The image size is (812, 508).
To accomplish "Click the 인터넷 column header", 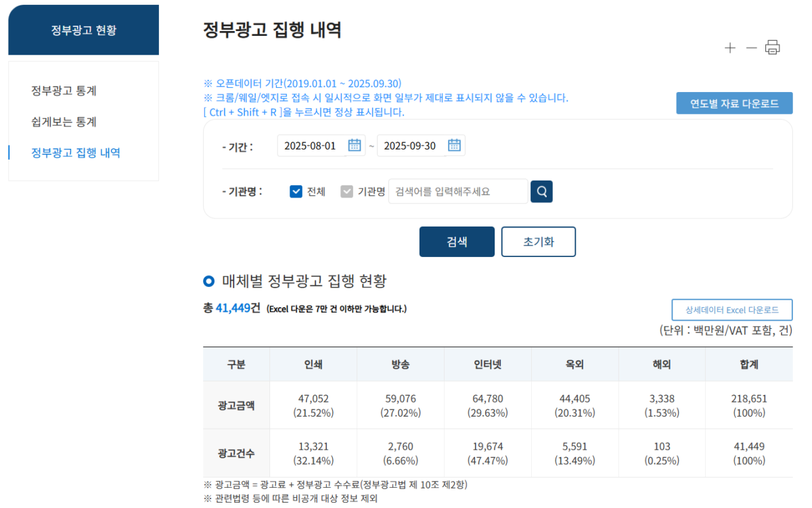I will [487, 364].
